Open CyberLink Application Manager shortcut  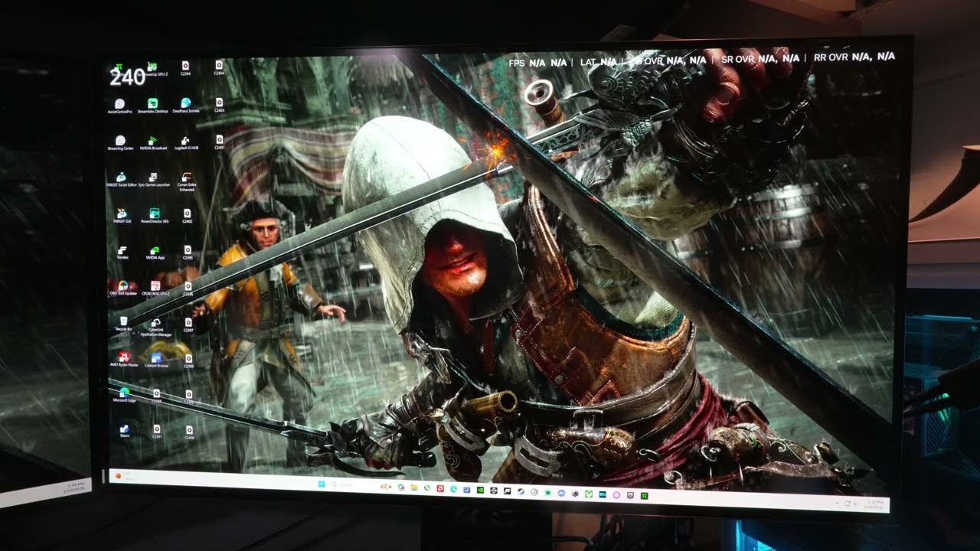tap(155, 328)
